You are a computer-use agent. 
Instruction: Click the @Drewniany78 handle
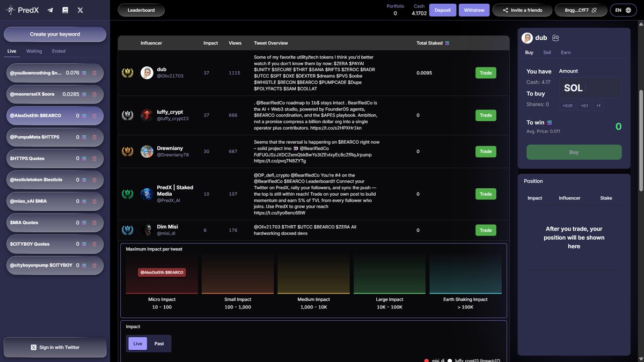click(173, 154)
